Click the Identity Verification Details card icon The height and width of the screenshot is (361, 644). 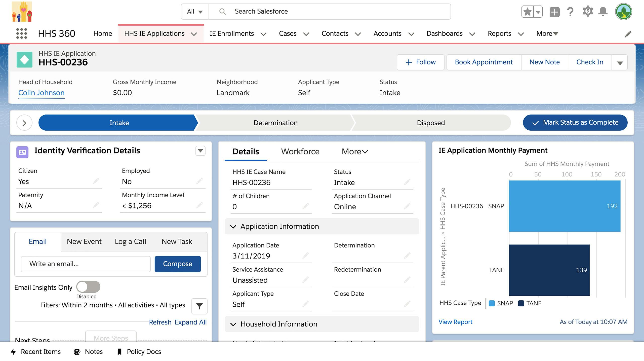click(x=22, y=152)
